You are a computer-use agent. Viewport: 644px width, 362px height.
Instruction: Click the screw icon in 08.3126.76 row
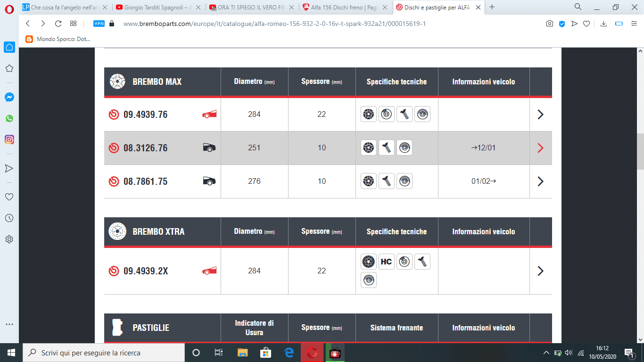pos(386,148)
